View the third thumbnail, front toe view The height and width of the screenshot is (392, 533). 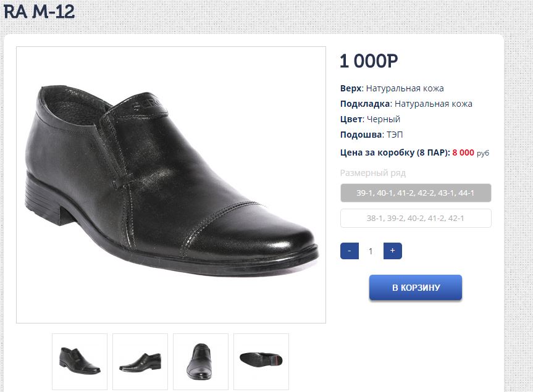[201, 361]
